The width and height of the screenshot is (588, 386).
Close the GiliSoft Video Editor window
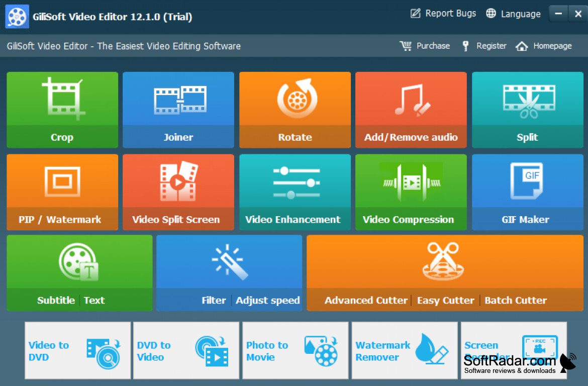coord(578,14)
